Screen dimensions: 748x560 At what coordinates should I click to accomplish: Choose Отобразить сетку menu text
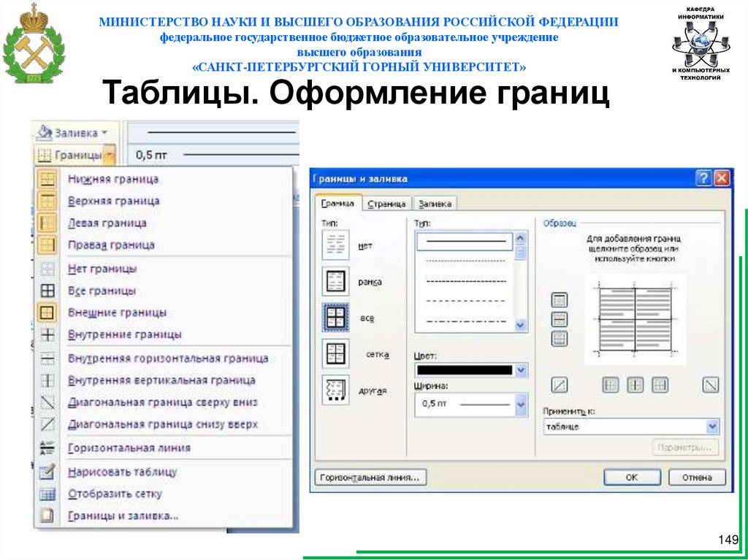coord(115,494)
